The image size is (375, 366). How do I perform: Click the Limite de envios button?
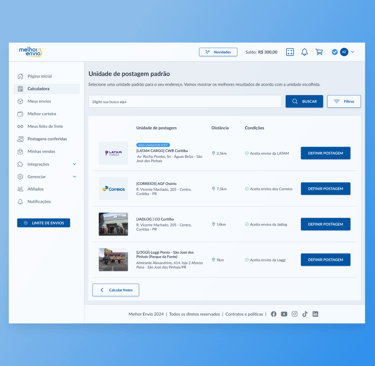(x=44, y=223)
